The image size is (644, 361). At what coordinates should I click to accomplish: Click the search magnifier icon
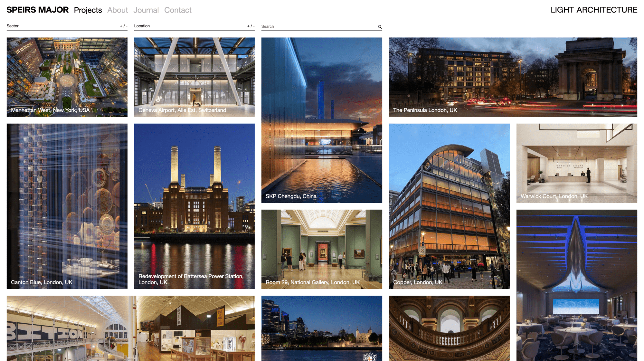[x=380, y=27]
